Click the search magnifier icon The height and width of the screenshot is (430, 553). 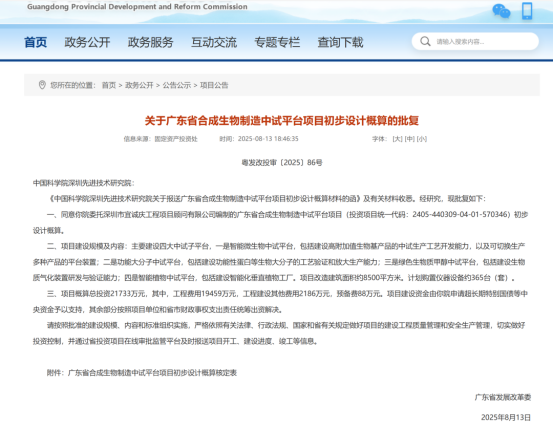click(x=425, y=42)
